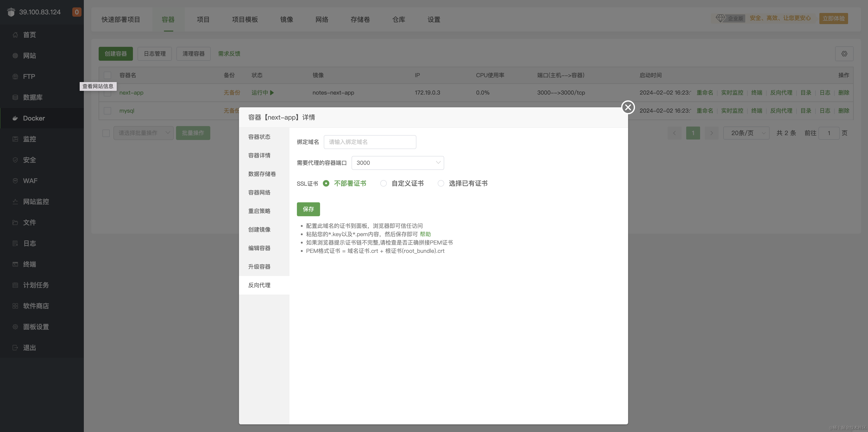Select the 自定义证书 radio option
868x432 pixels.
pyautogui.click(x=384, y=184)
